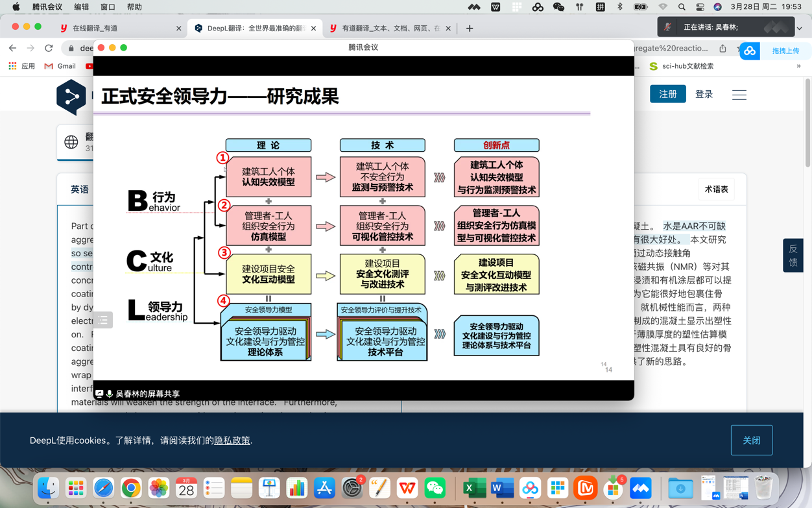The image size is (812, 508).
Task: Open Microsoft Excel from the dock
Action: click(x=474, y=488)
